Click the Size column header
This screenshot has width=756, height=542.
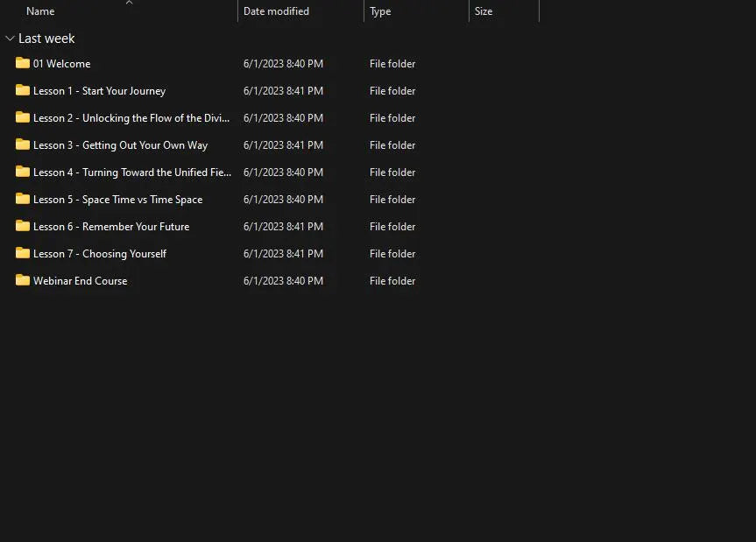coord(484,11)
